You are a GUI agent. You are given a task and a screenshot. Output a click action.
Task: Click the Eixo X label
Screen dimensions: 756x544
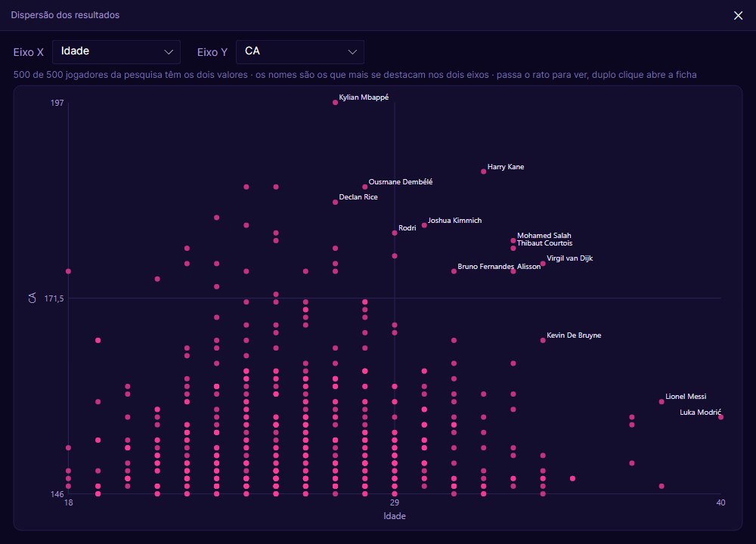(x=29, y=53)
